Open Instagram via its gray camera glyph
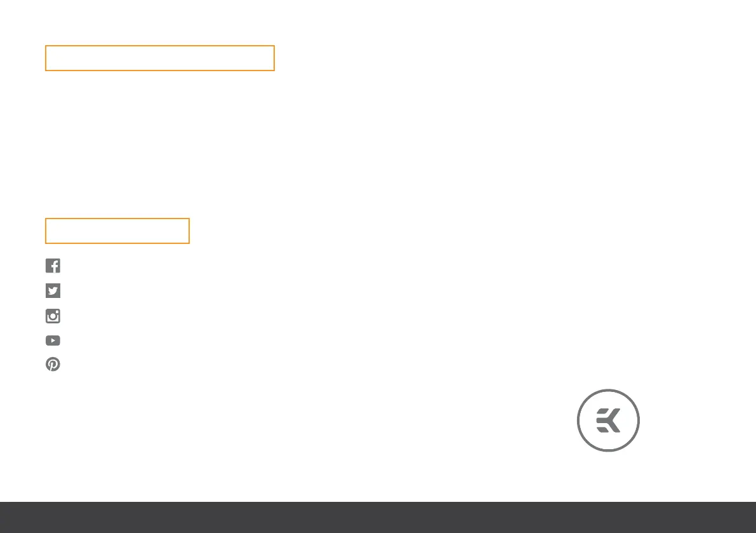This screenshot has width=756, height=533. pyautogui.click(x=53, y=316)
